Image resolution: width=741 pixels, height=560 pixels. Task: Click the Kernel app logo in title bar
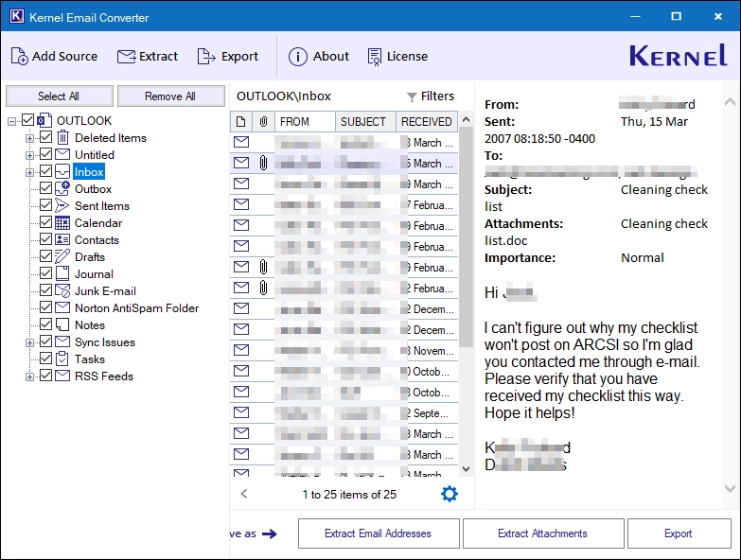pos(16,16)
